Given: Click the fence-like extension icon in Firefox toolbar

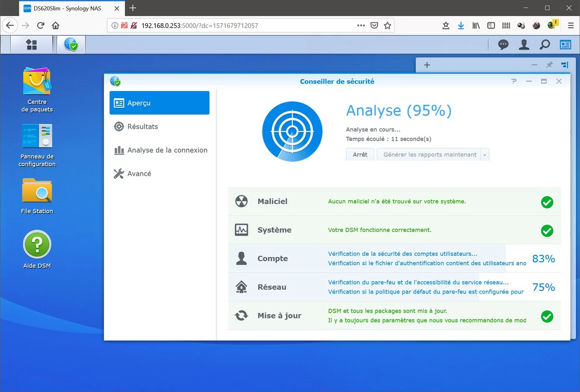Looking at the screenshot, I should pos(506,26).
